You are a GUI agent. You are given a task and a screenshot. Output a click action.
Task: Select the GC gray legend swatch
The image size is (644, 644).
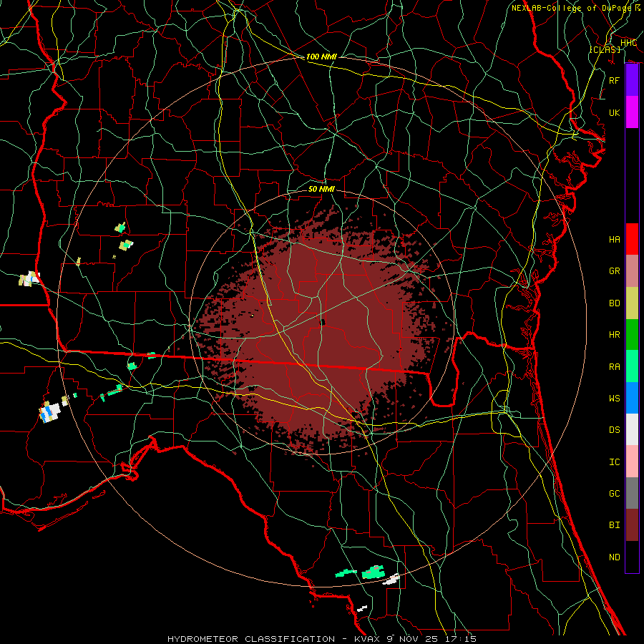632,493
